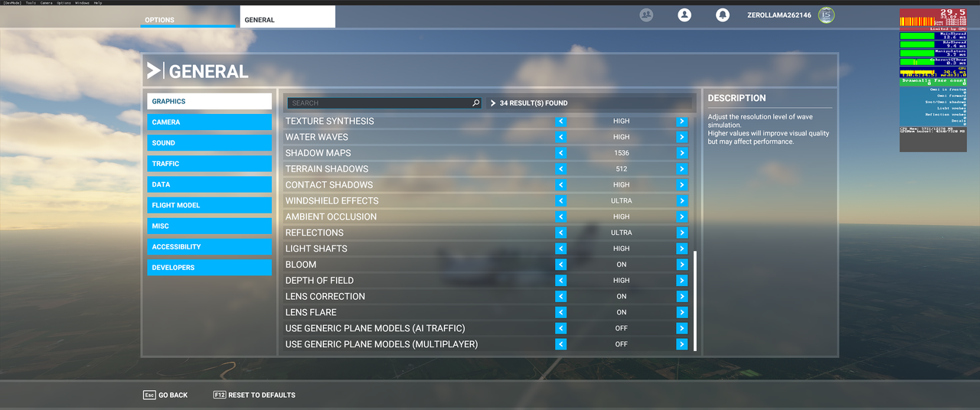Open the Help menu
The height and width of the screenshot is (410, 980).
coord(97,3)
